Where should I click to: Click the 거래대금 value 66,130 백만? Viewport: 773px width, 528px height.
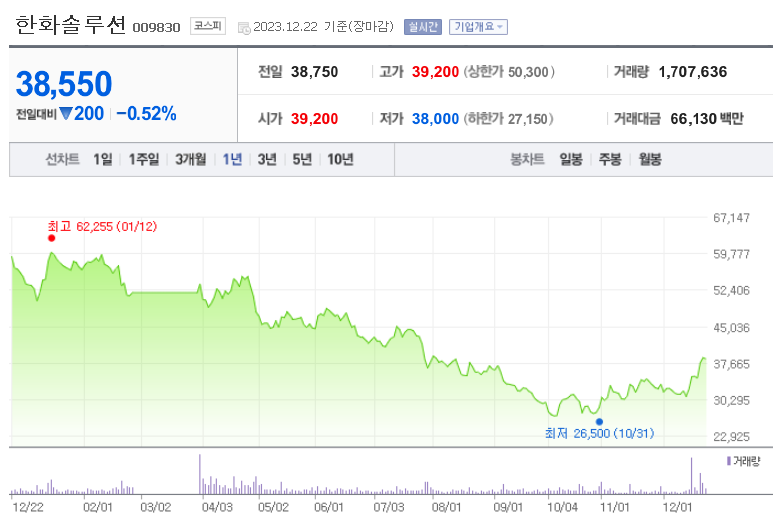coord(706,119)
